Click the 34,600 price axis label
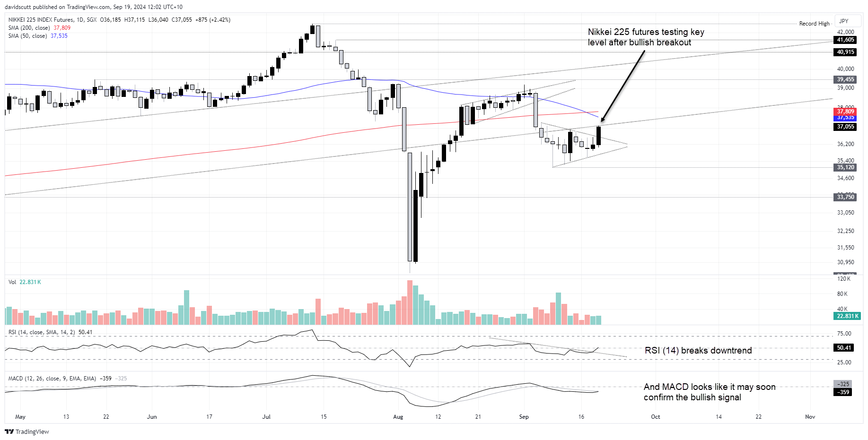The image size is (868, 440). point(846,178)
